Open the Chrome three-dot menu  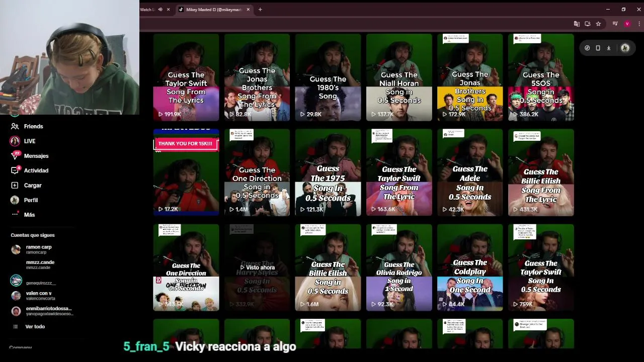tap(639, 24)
